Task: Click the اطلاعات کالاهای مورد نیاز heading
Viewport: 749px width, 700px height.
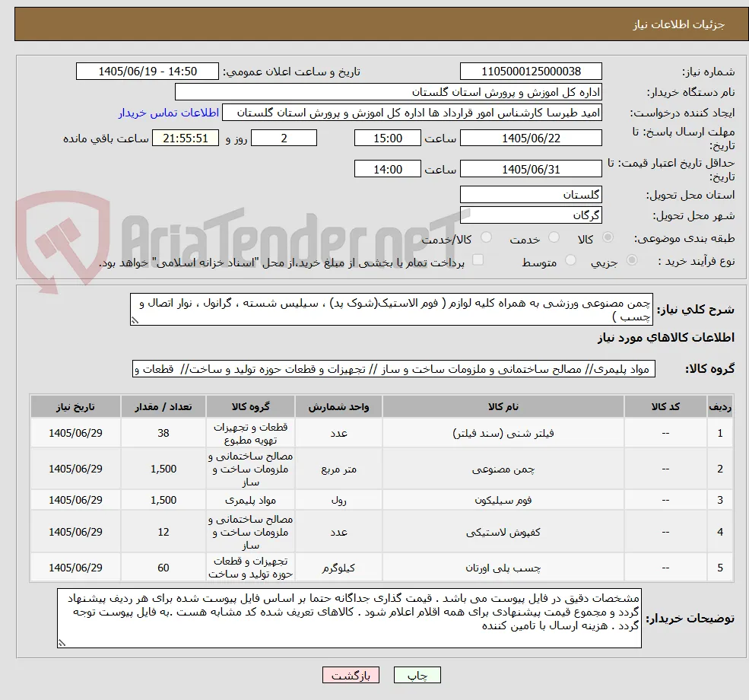Action: click(666, 338)
